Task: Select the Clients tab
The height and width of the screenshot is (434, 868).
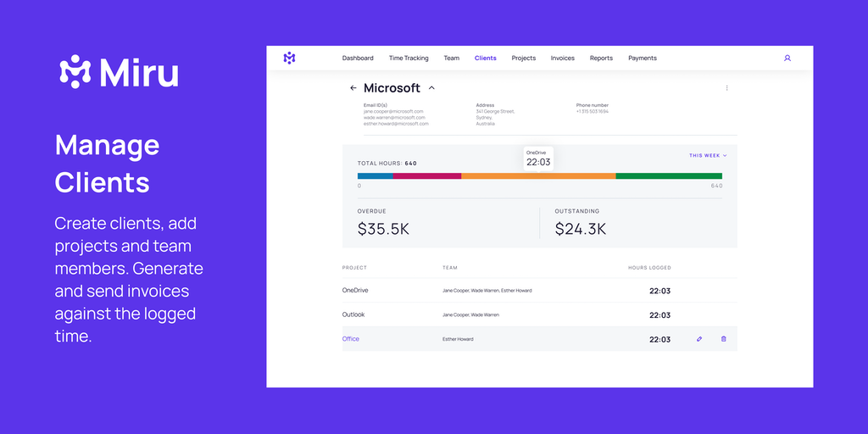Action: pyautogui.click(x=486, y=58)
